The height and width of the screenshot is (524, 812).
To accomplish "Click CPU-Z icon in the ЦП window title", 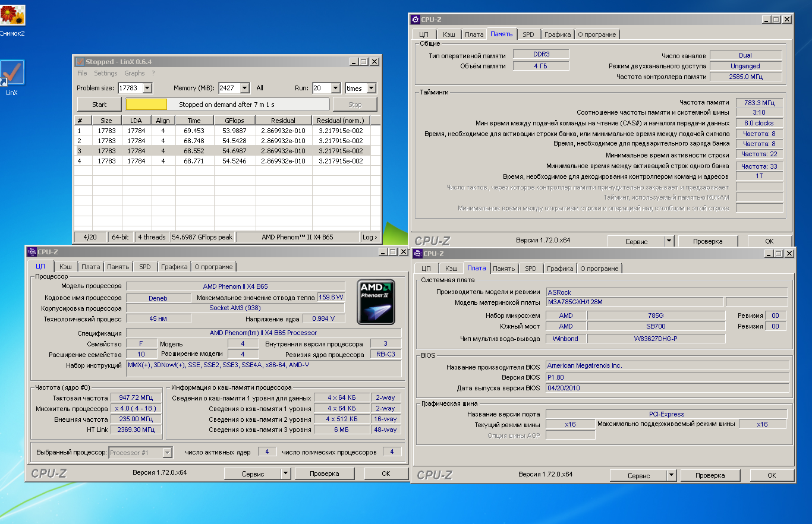I will click(32, 252).
